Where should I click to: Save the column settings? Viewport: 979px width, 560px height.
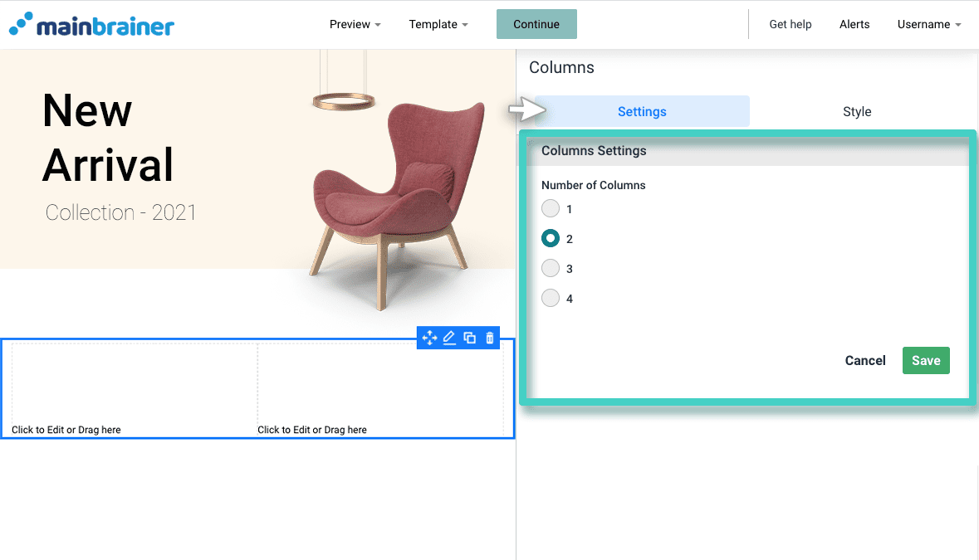pyautogui.click(x=926, y=360)
